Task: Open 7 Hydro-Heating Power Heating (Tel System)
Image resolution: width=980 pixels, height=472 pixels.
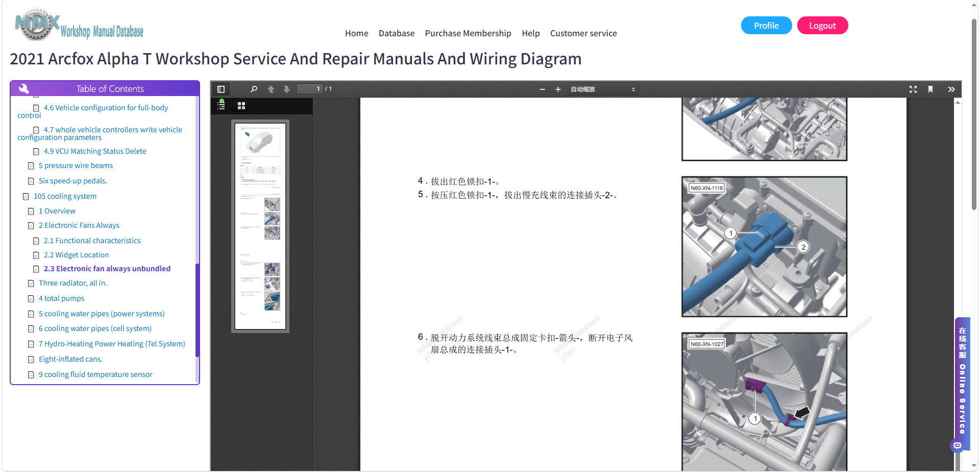Action: (112, 344)
